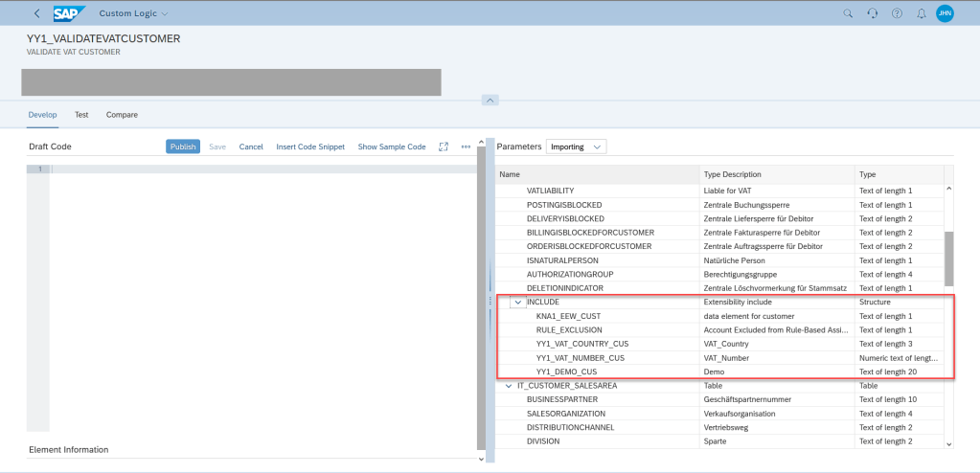Open the support headset icon
980x473 pixels.
[x=872, y=13]
